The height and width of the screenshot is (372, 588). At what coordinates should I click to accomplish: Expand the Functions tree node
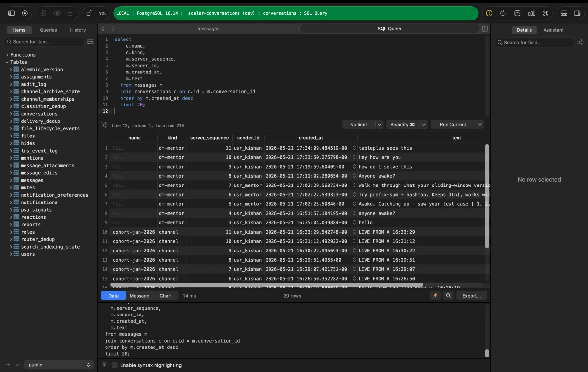pyautogui.click(x=7, y=55)
